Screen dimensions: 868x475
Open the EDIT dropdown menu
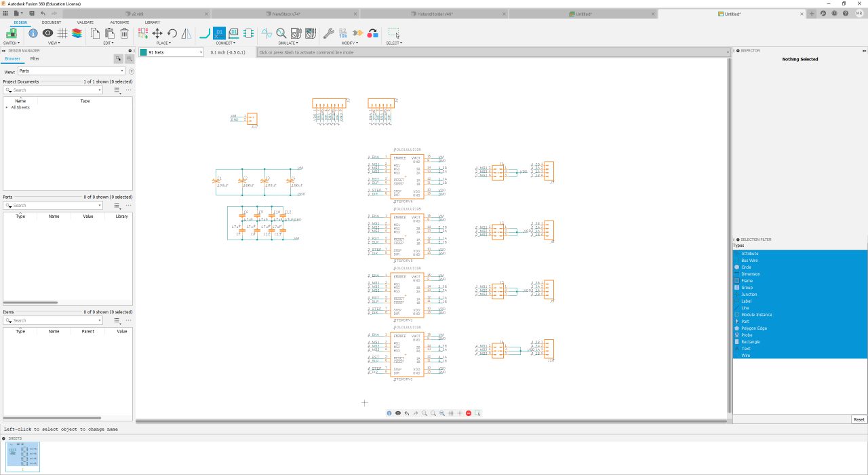(x=109, y=43)
